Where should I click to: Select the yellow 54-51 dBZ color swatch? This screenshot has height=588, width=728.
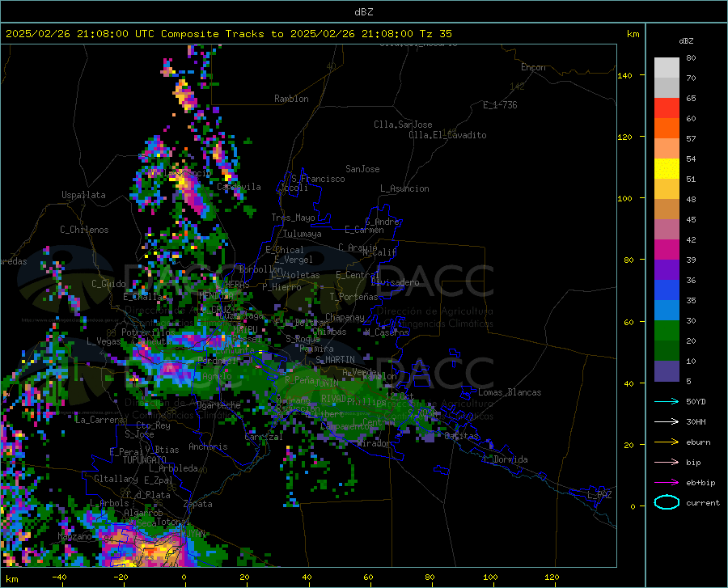point(667,169)
